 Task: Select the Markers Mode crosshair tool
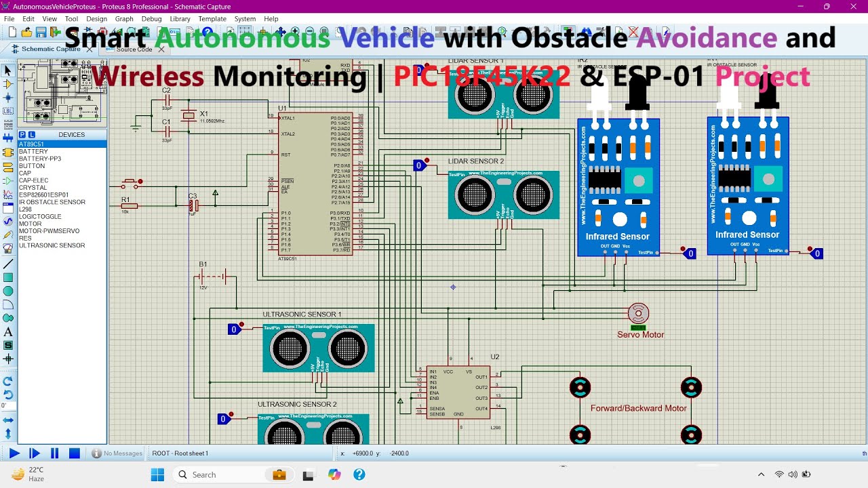(8, 359)
